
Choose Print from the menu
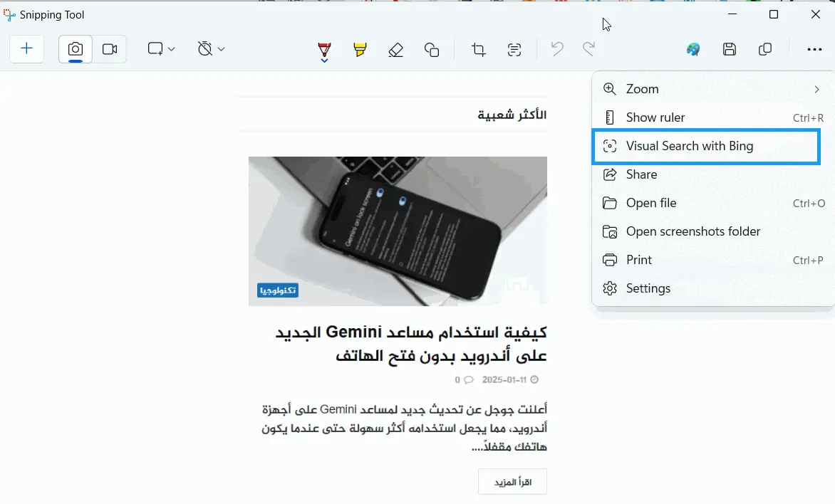[639, 259]
